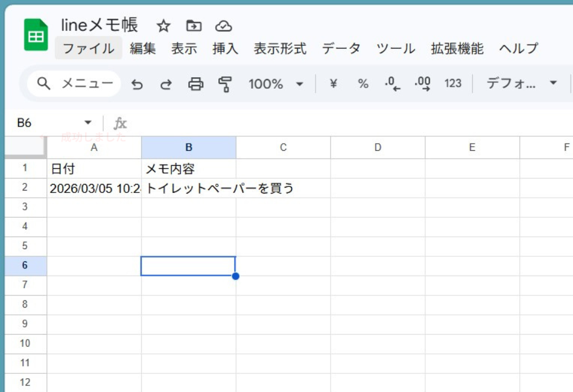Star the lineメモ帳 spreadsheet
Image resolution: width=573 pixels, height=392 pixels.
point(163,25)
